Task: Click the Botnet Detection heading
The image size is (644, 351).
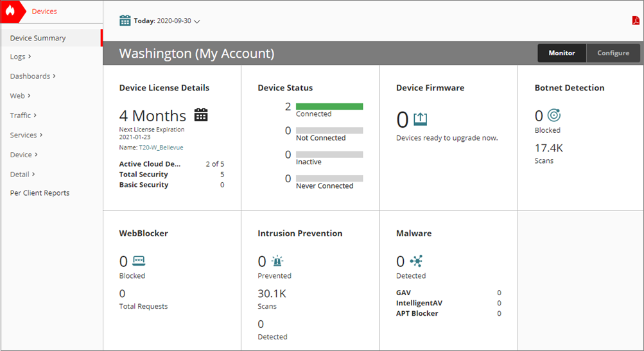Action: pos(570,88)
